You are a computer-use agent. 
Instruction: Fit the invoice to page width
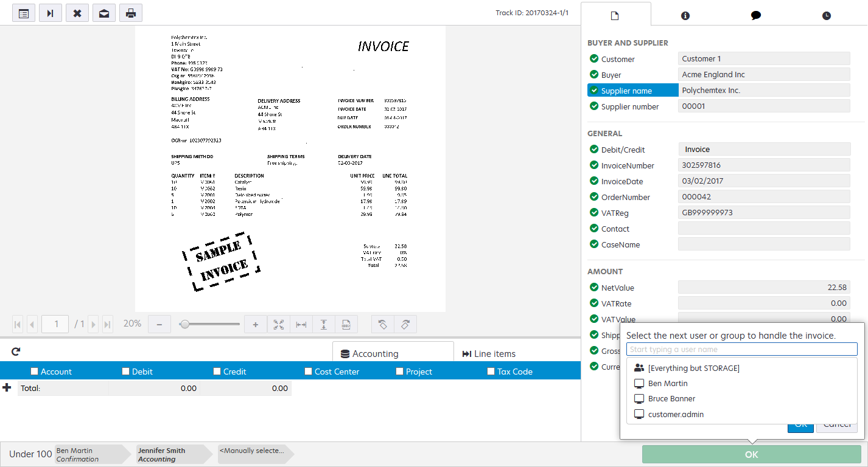point(301,324)
